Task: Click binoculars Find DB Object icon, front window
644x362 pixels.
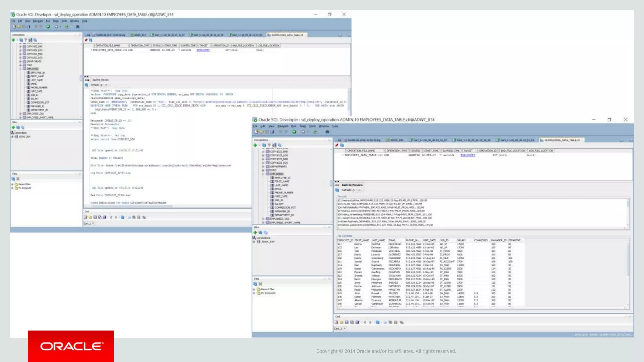Action: (327, 132)
